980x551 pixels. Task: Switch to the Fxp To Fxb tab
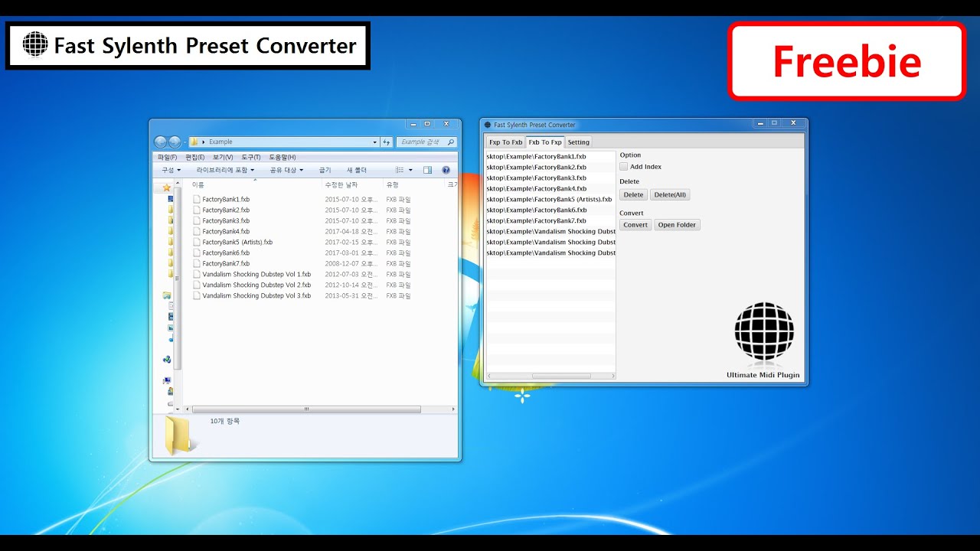tap(506, 142)
